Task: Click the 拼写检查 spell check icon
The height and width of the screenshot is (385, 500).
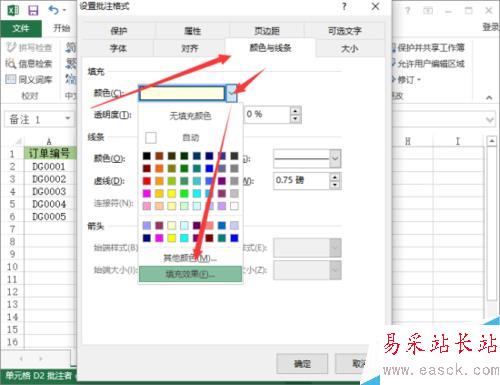Action: coord(11,47)
